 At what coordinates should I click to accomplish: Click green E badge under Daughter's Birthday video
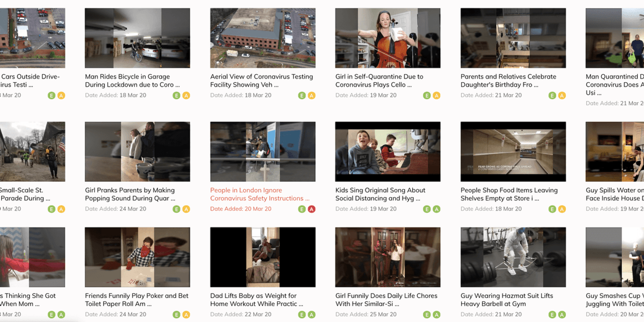(552, 96)
